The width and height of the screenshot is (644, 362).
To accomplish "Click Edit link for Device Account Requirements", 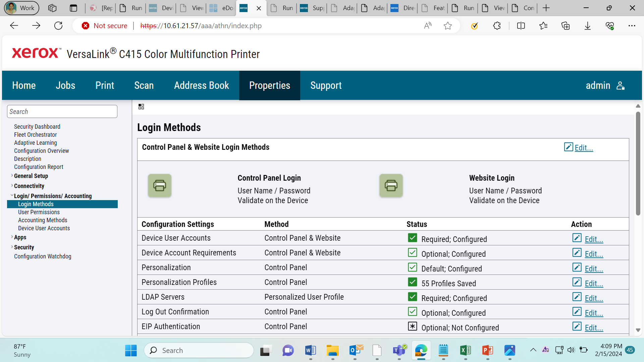I will (x=594, y=254).
